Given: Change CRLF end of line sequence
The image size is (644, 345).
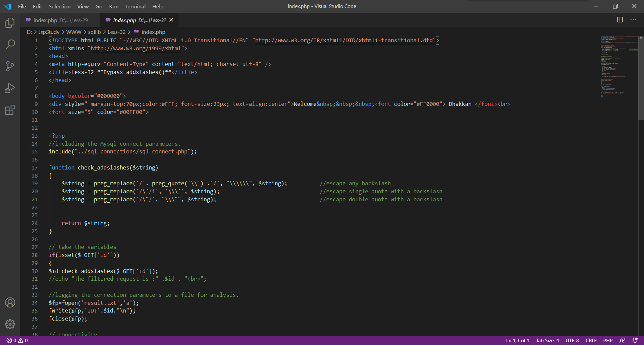Looking at the screenshot, I should point(591,340).
